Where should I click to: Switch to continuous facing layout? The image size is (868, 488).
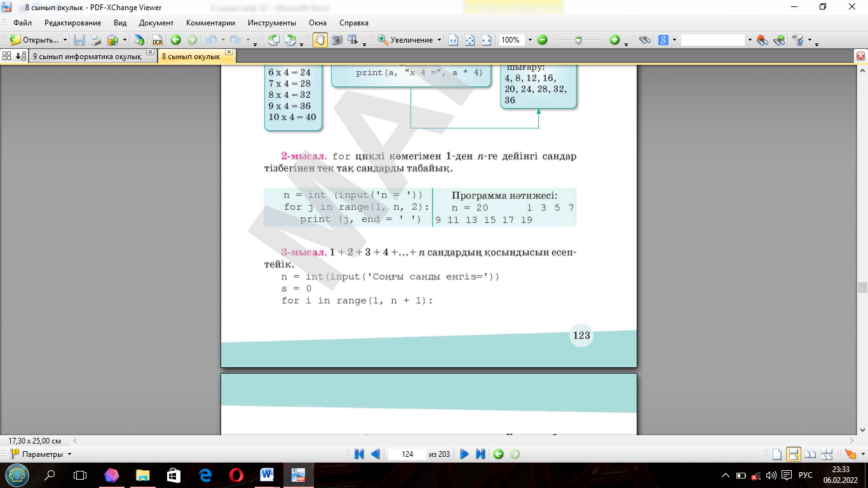(827, 454)
